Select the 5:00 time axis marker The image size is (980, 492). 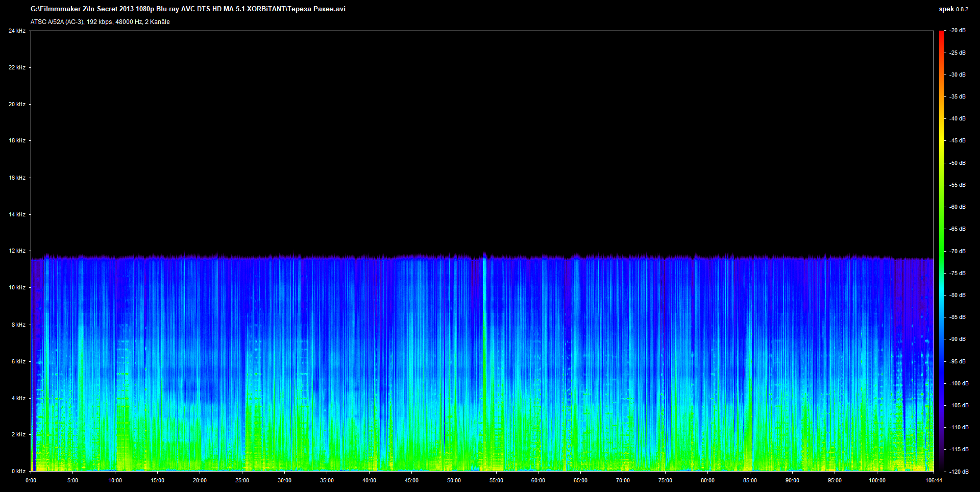73,480
